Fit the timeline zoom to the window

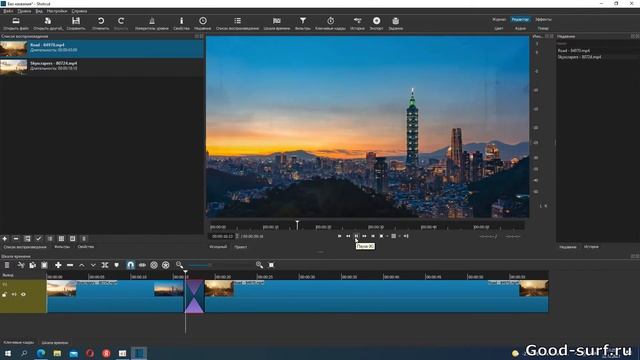pyautogui.click(x=271, y=265)
